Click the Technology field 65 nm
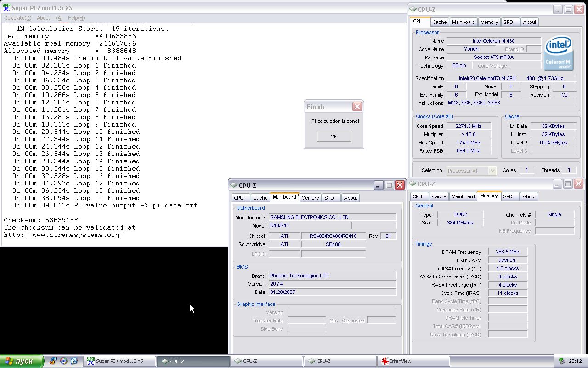 (x=459, y=65)
